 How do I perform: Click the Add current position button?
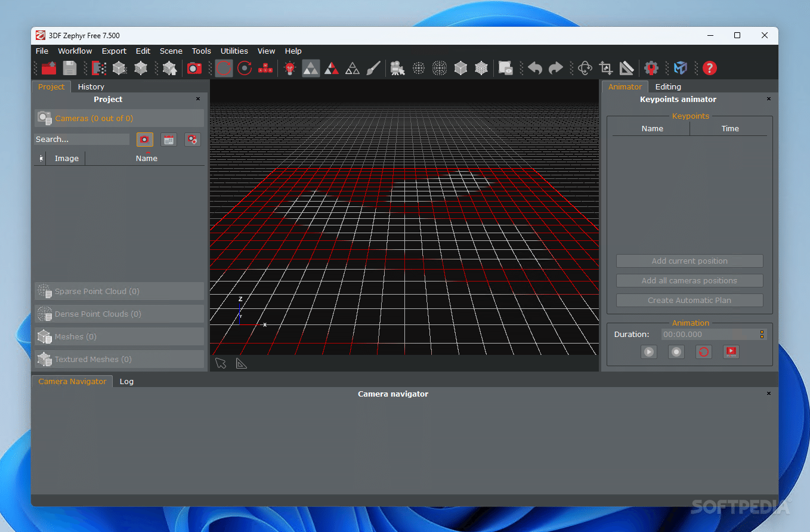pos(690,261)
